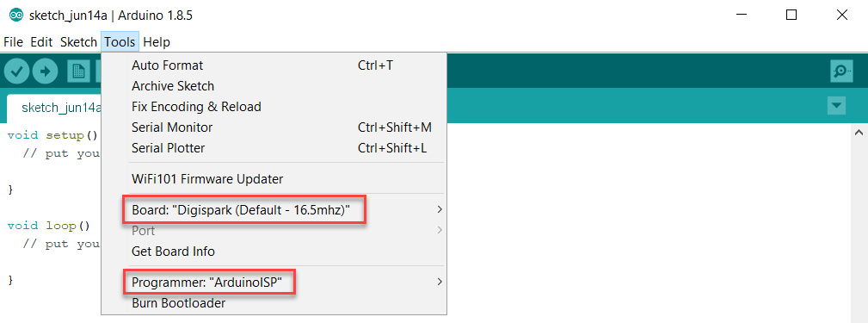The image size is (868, 323).
Task: Click the editor scrollbar up arrow
Action: click(x=859, y=133)
